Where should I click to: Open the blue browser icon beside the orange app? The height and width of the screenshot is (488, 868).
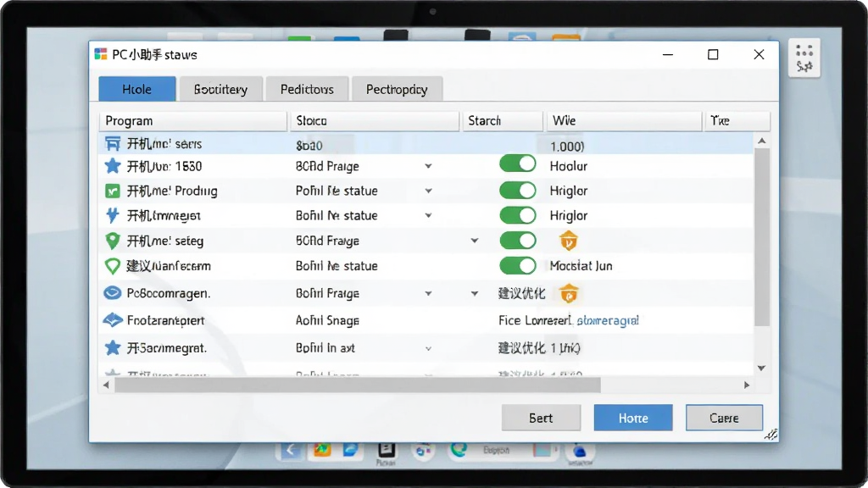point(350,450)
